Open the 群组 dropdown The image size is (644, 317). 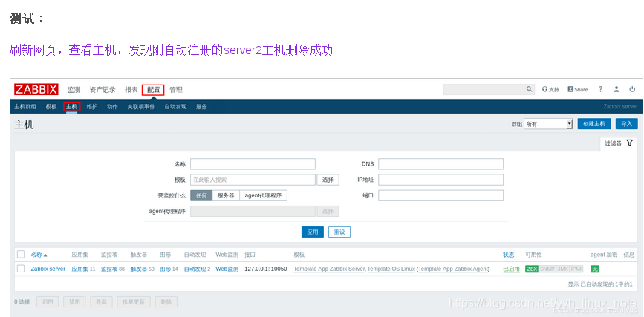point(548,124)
